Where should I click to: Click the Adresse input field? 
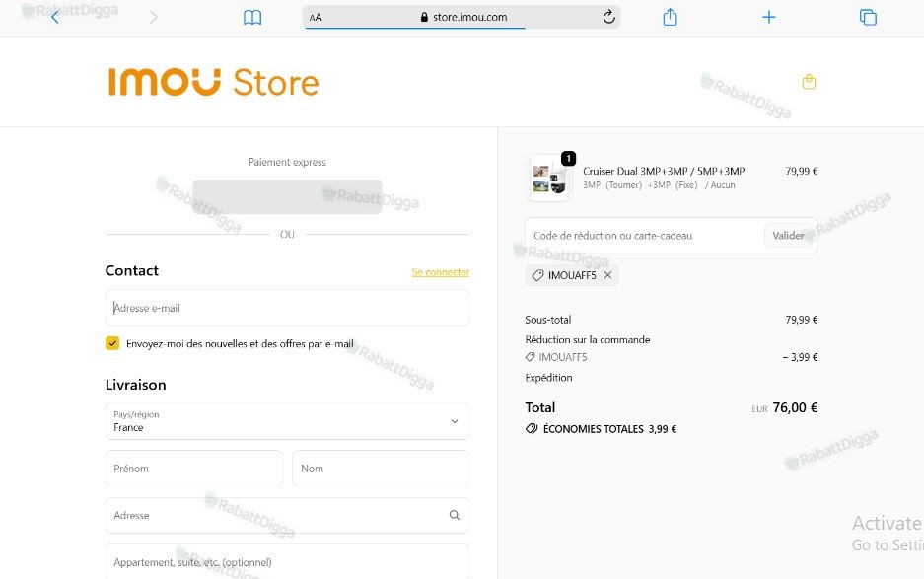(287, 515)
